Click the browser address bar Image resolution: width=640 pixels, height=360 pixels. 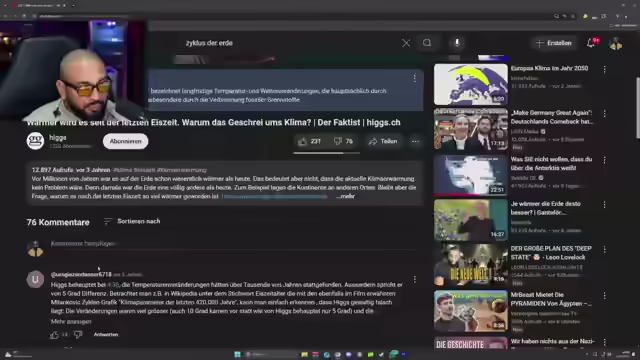click(x=294, y=16)
